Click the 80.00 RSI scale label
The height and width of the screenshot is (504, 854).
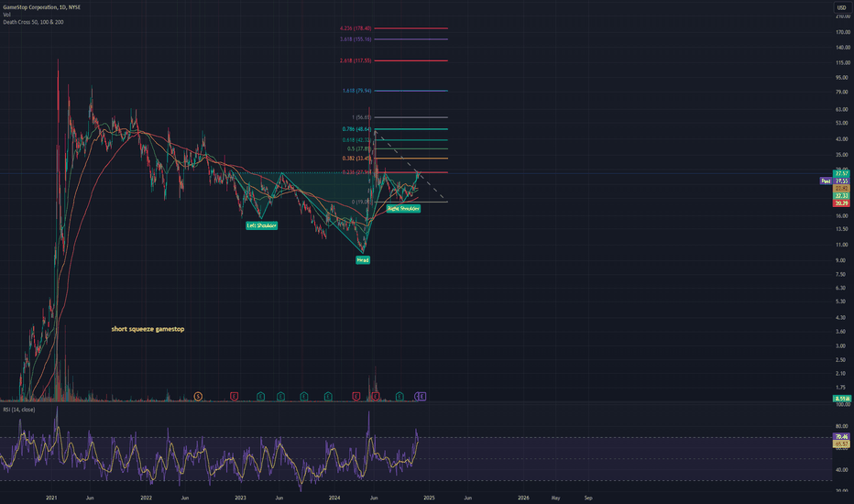click(843, 426)
